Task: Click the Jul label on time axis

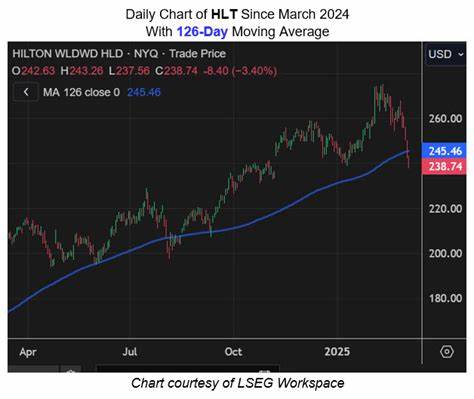Action: tap(130, 352)
